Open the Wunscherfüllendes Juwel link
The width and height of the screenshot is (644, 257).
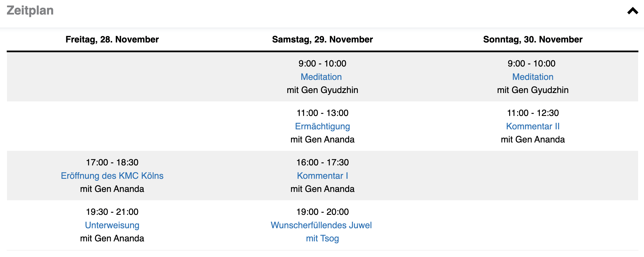pyautogui.click(x=321, y=225)
